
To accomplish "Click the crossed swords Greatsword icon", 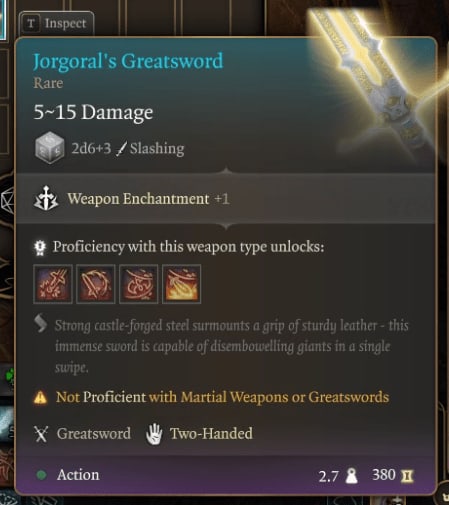I will tap(41, 434).
